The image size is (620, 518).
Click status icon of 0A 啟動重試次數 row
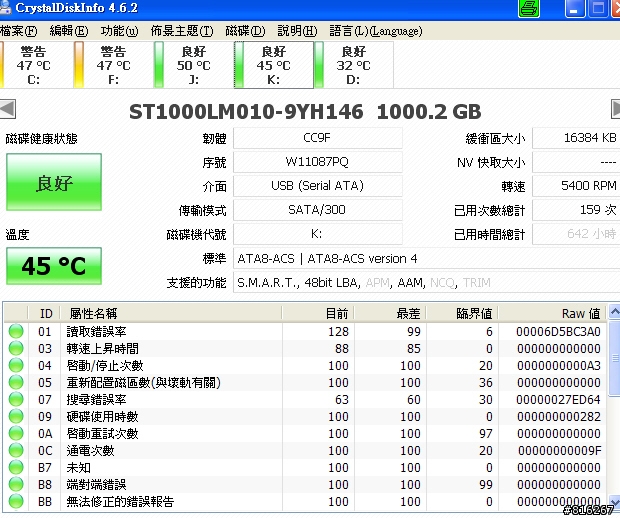(x=16, y=433)
